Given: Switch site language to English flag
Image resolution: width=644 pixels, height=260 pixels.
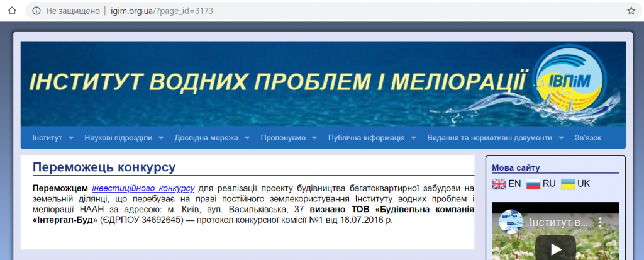Looking at the screenshot, I should (499, 184).
